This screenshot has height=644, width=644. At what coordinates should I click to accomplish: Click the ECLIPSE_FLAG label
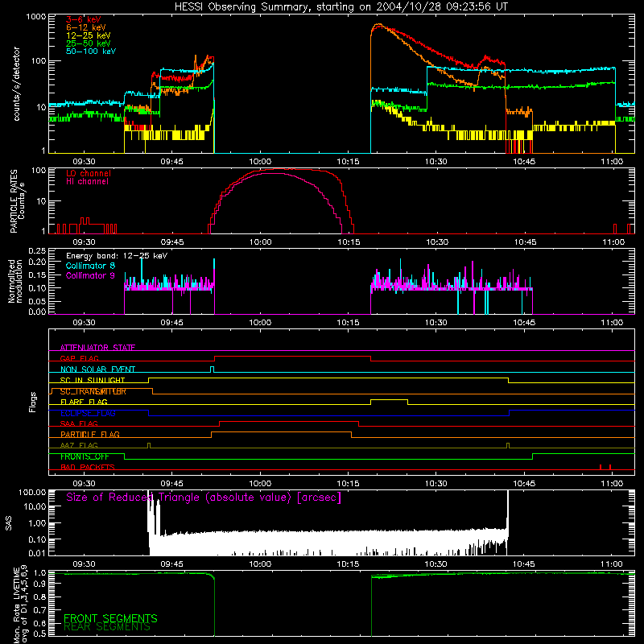pos(88,413)
